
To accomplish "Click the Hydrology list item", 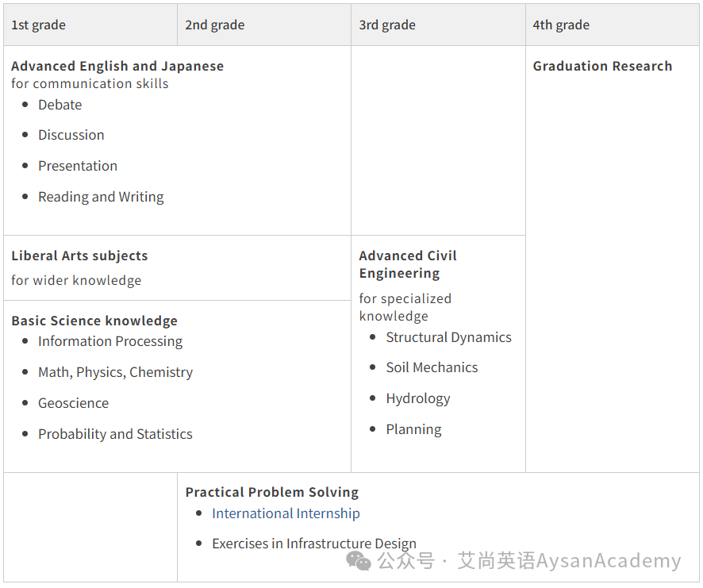I will pos(418,398).
